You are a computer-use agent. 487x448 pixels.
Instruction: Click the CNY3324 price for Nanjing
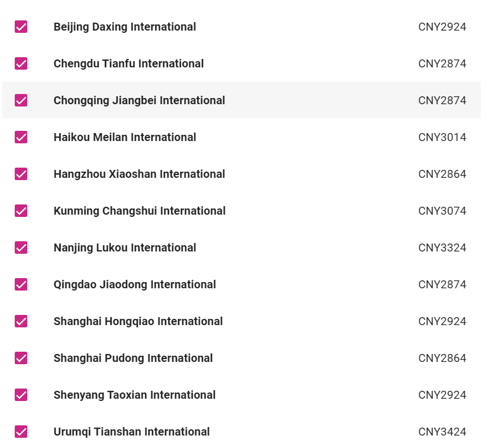click(x=442, y=248)
